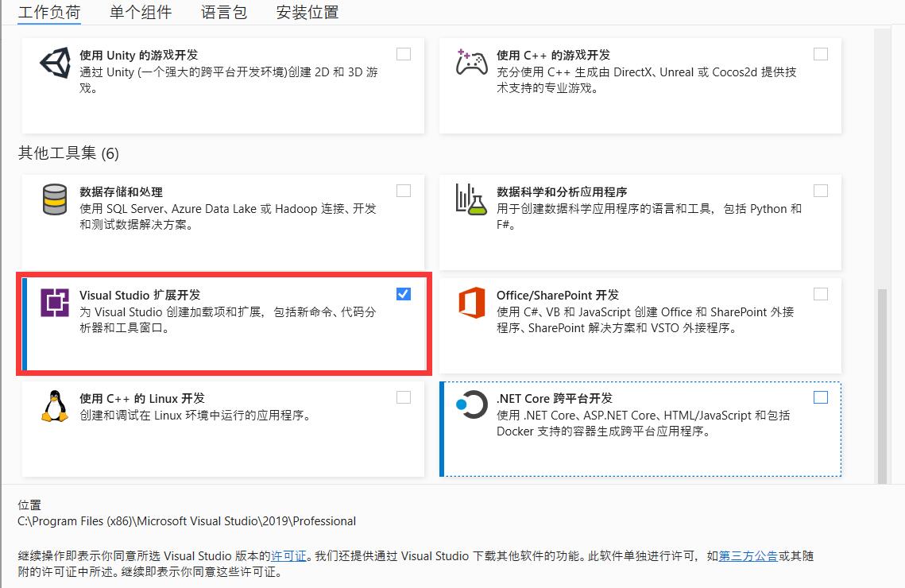Screen dimensions: 905x588
Task: Click the 数据存储和处理 card title
Action: 122,192
